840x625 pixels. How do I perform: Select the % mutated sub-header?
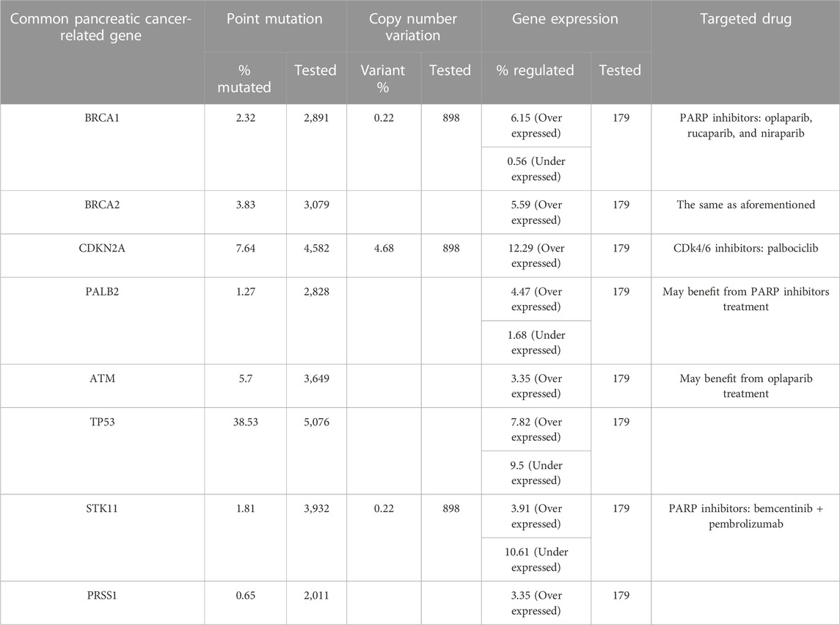click(x=245, y=78)
